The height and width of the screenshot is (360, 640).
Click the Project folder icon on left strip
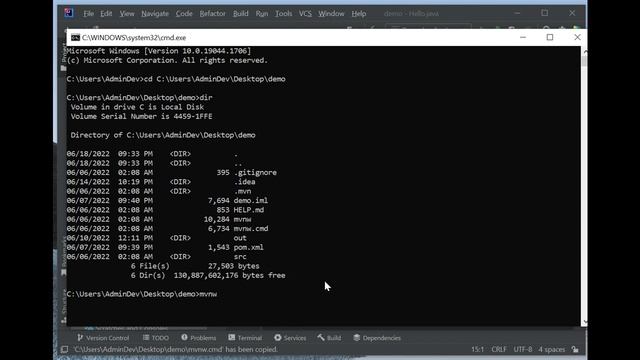coord(63,68)
